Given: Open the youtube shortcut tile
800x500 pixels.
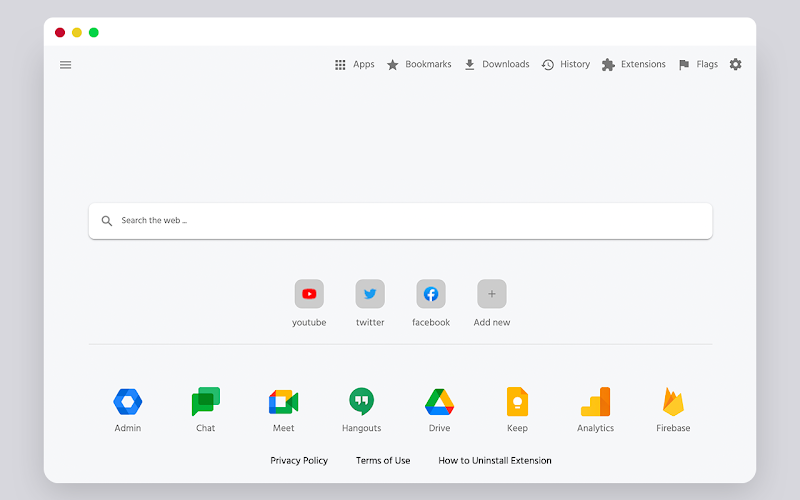Looking at the screenshot, I should (x=309, y=294).
